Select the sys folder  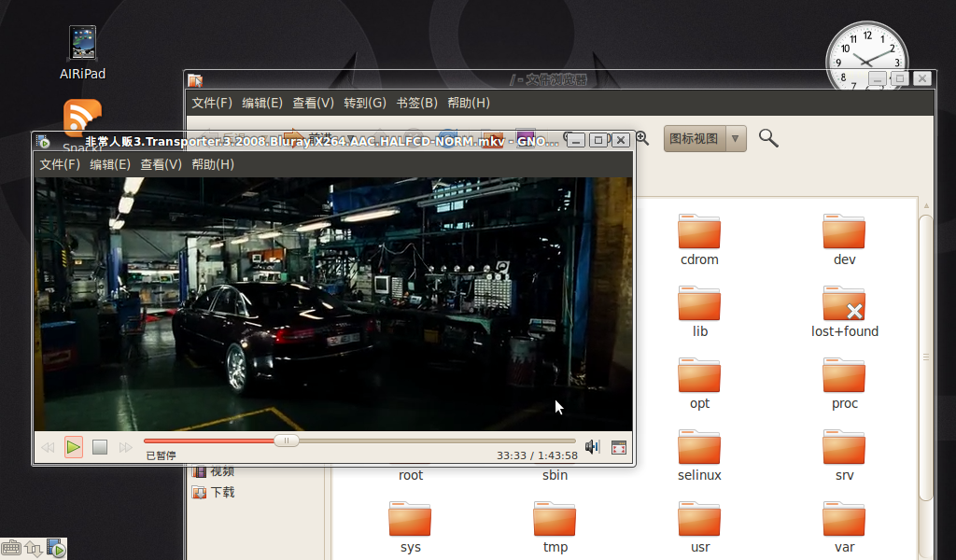pyautogui.click(x=411, y=527)
